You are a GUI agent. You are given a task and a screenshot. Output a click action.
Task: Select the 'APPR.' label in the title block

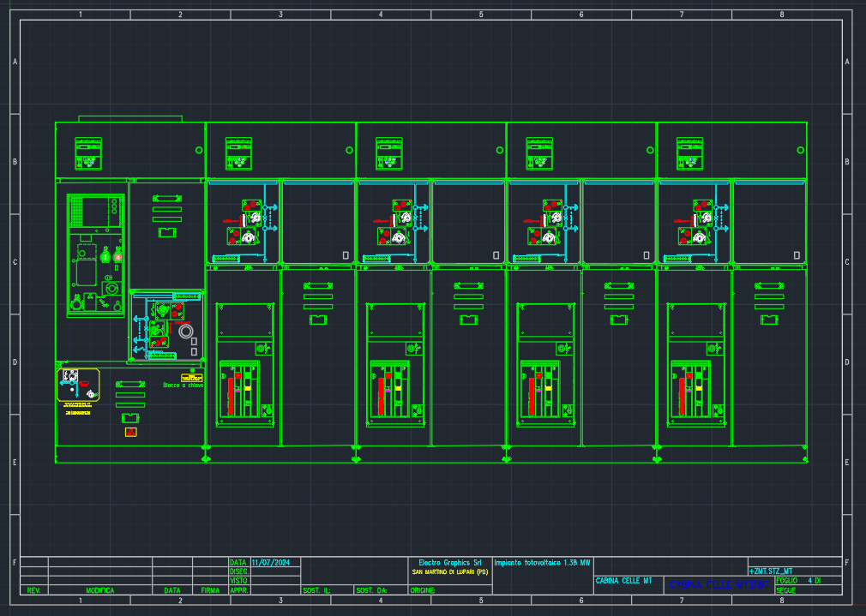(238, 590)
